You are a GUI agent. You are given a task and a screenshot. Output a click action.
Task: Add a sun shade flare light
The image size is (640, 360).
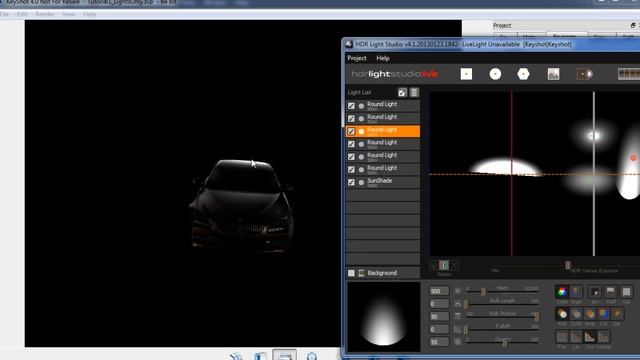pos(585,74)
